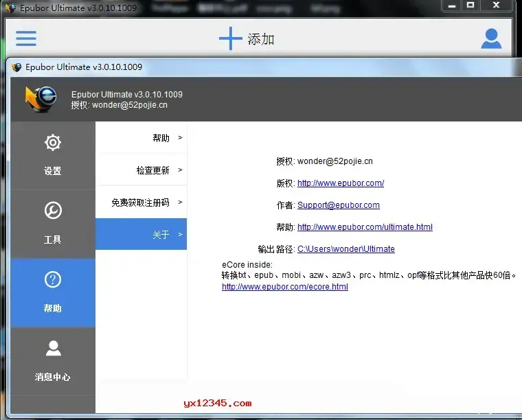Image resolution: width=522 pixels, height=420 pixels.
Task: Select 检查更新 menu item
Action: 141,170
